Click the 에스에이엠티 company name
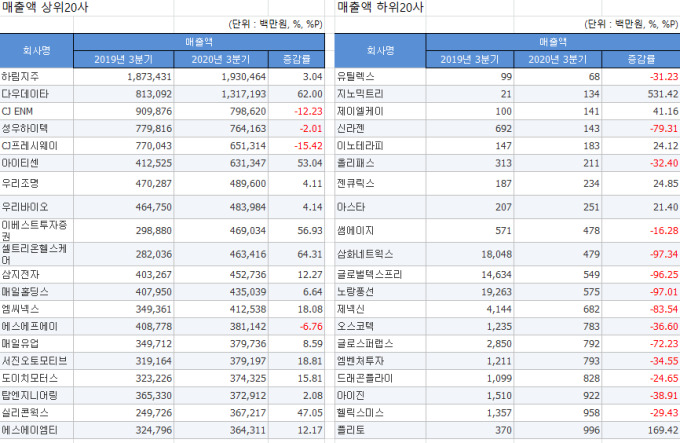Viewport: 680px width, 443px height. point(29,430)
